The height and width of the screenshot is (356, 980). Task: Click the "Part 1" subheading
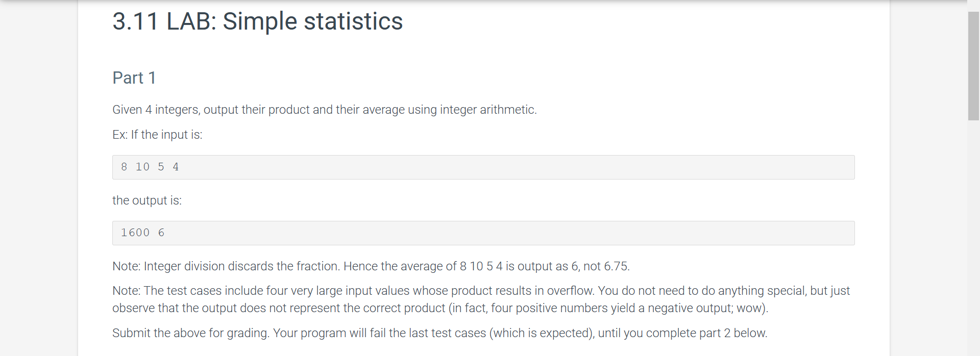tap(134, 78)
